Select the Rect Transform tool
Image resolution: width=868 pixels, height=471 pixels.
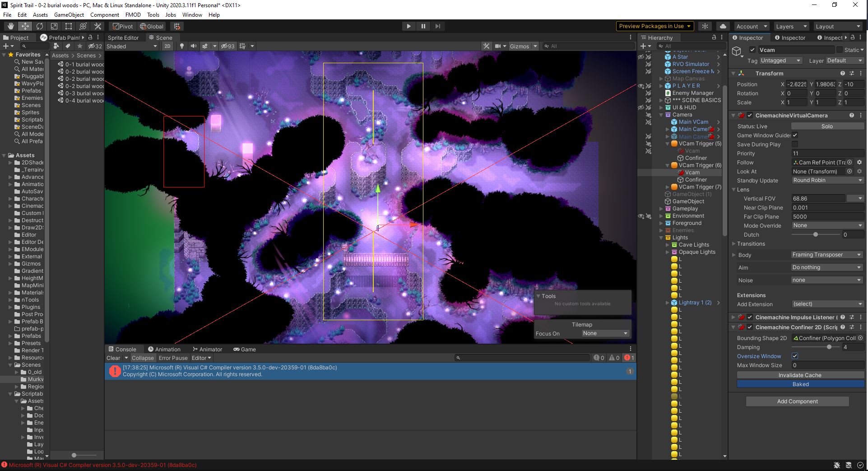(68, 26)
